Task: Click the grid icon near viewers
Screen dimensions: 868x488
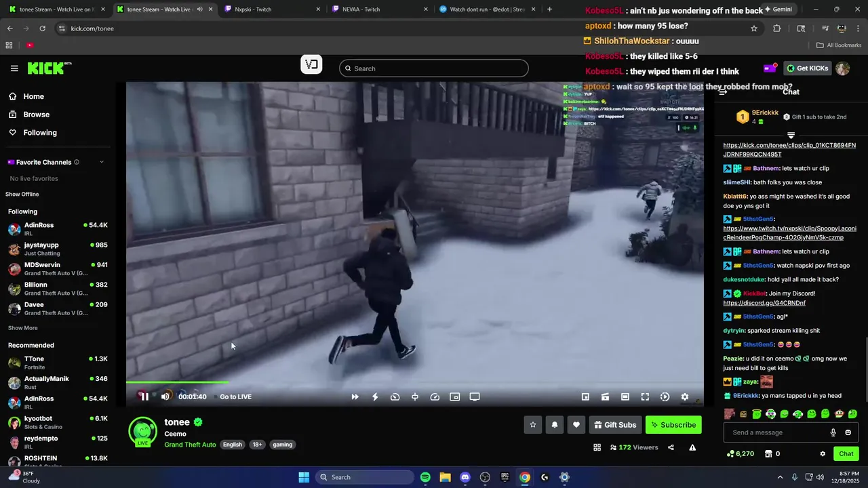Action: (597, 447)
